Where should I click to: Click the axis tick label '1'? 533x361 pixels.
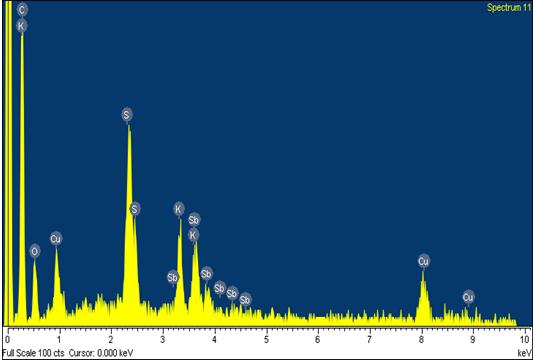click(x=59, y=339)
